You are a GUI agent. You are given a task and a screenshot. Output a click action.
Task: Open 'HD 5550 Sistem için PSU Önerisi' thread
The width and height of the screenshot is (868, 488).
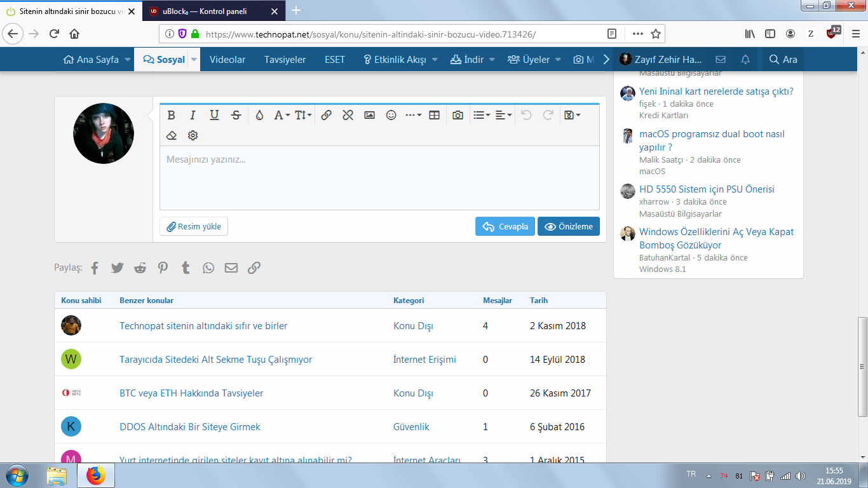tap(707, 189)
